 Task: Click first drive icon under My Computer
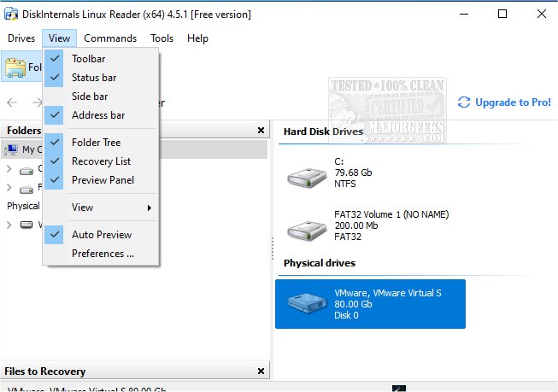pyautogui.click(x=26, y=171)
